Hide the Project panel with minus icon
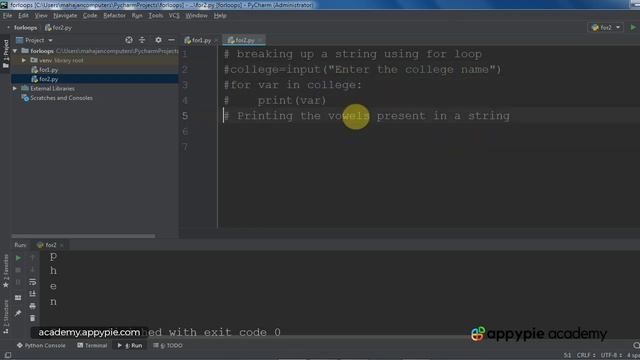This screenshot has height=360, width=640. (171, 40)
